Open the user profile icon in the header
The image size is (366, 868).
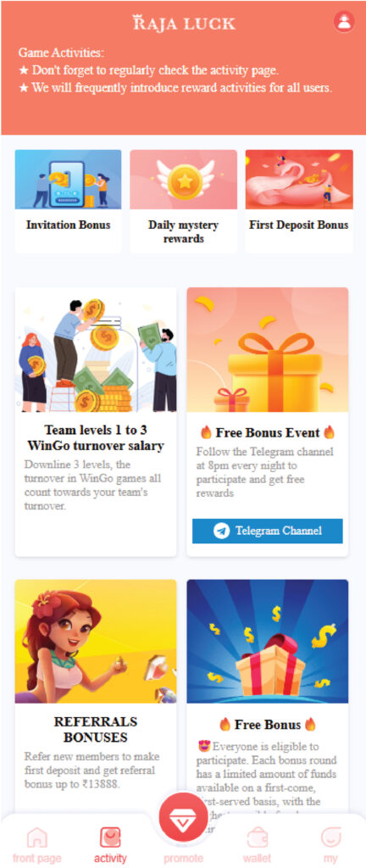pyautogui.click(x=345, y=21)
